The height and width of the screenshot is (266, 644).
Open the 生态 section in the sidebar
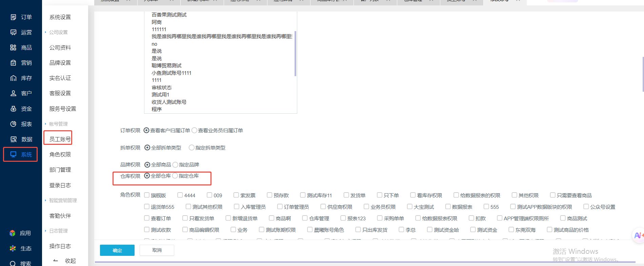point(20,248)
